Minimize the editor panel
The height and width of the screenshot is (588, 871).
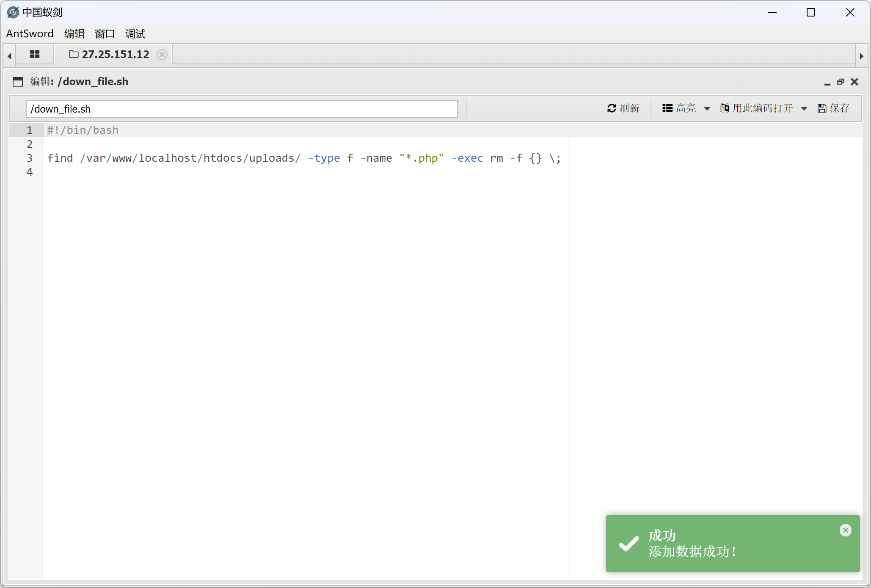tap(827, 82)
